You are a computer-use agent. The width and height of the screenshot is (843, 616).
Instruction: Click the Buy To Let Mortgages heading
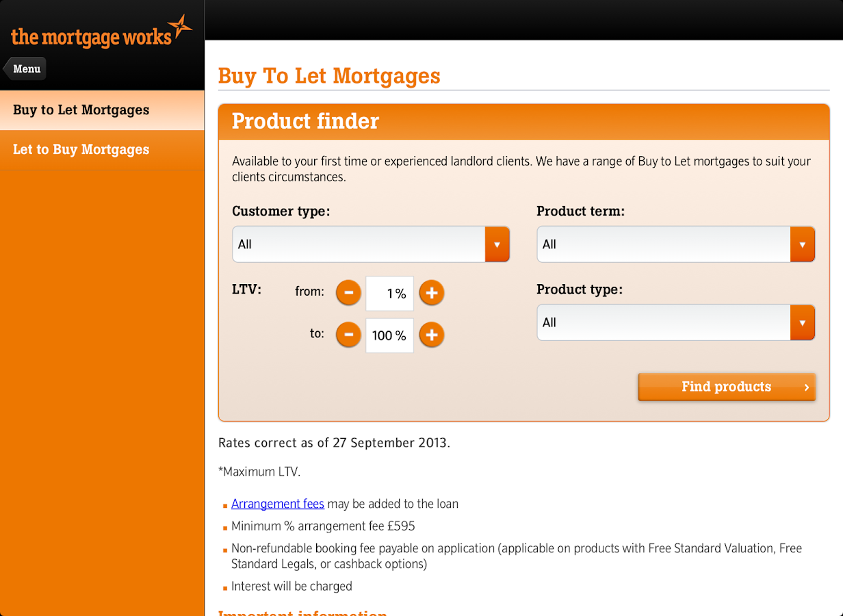point(329,75)
